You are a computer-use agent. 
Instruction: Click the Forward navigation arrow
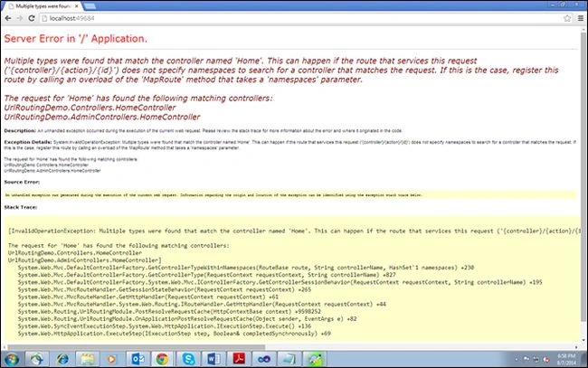pyautogui.click(x=20, y=18)
